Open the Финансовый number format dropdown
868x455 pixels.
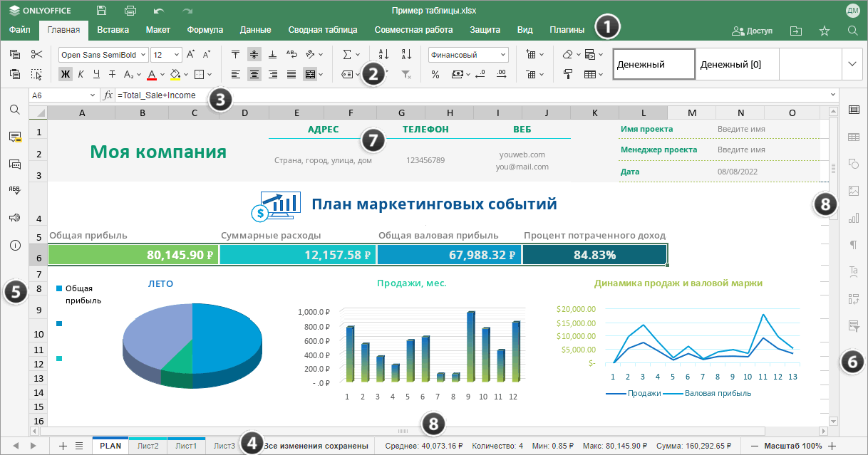point(503,55)
